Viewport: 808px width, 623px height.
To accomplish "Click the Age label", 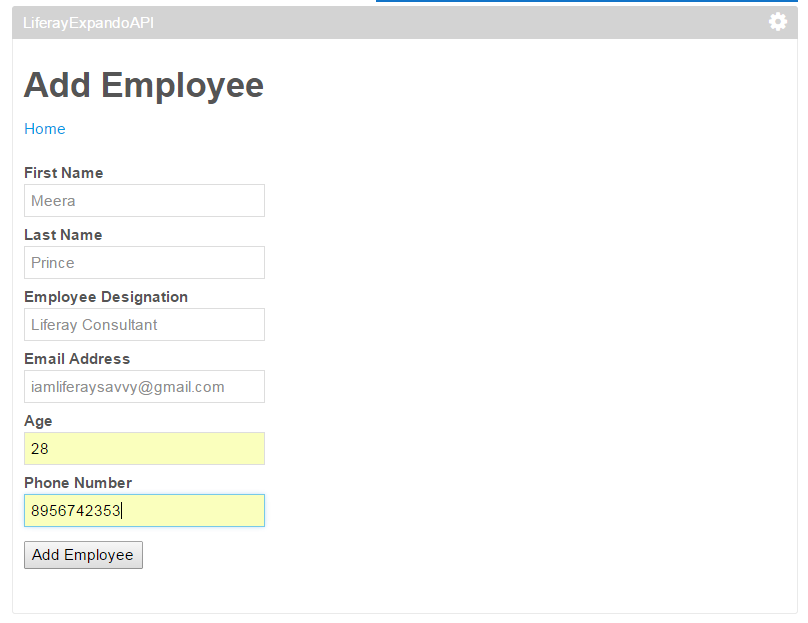I will (x=38, y=421).
